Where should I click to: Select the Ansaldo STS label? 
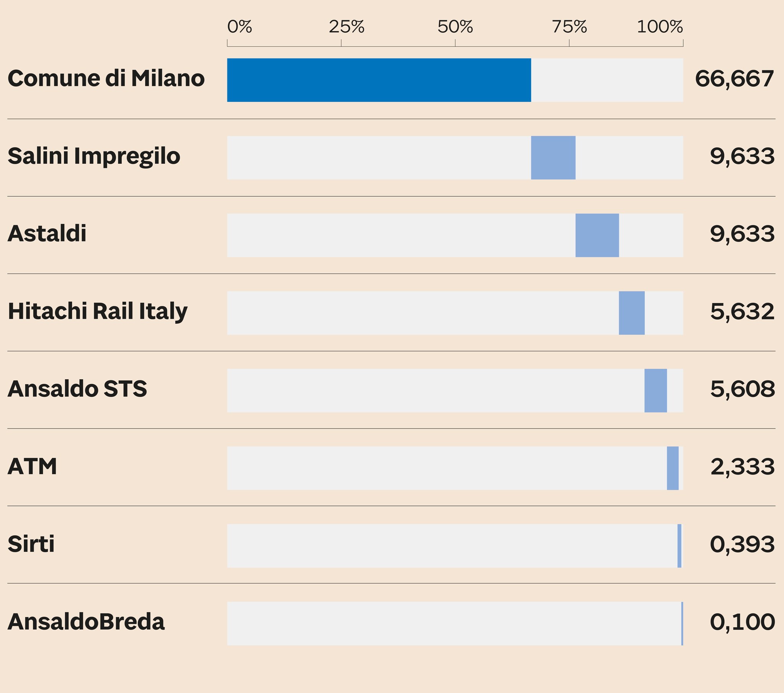click(77, 389)
